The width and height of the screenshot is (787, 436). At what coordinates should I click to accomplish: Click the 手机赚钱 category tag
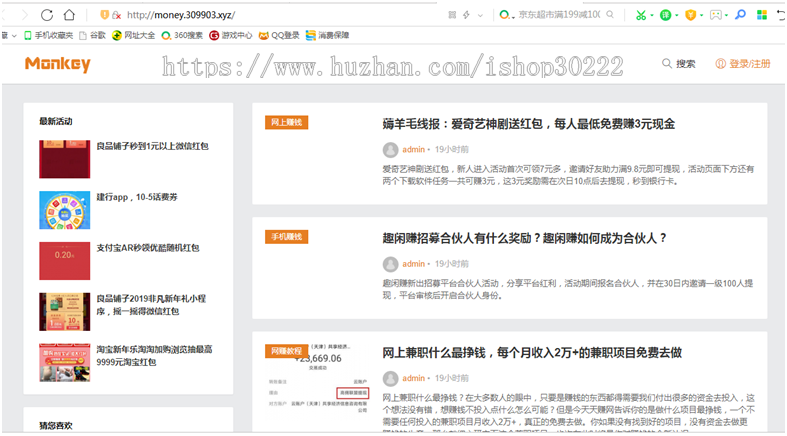pos(287,237)
